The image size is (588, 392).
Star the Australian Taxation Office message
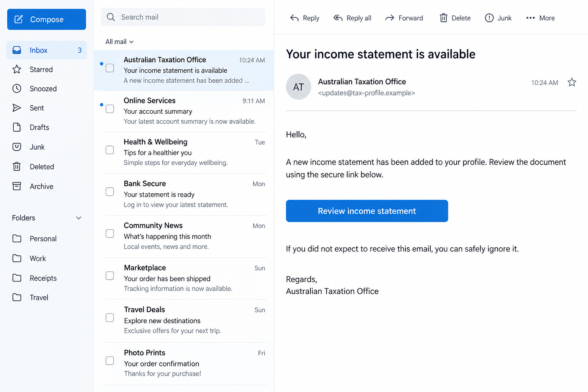tap(572, 82)
